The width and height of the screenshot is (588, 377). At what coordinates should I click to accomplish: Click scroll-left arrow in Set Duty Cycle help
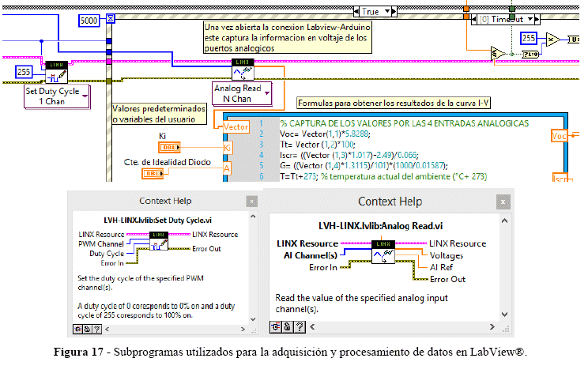[x=107, y=329]
